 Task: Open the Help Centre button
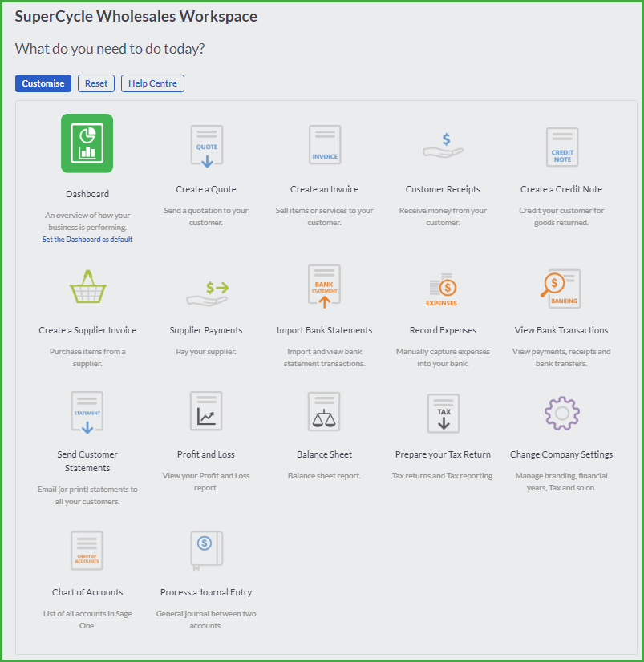click(152, 83)
